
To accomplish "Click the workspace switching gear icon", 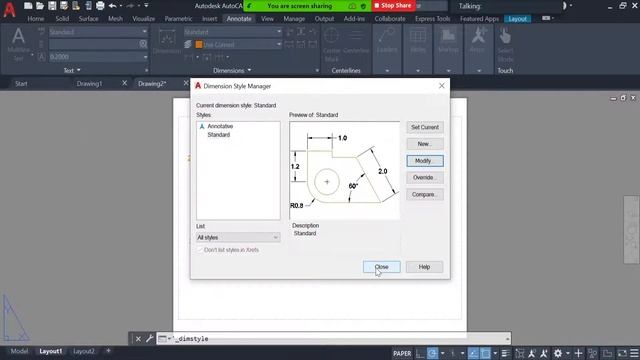I will [558, 353].
